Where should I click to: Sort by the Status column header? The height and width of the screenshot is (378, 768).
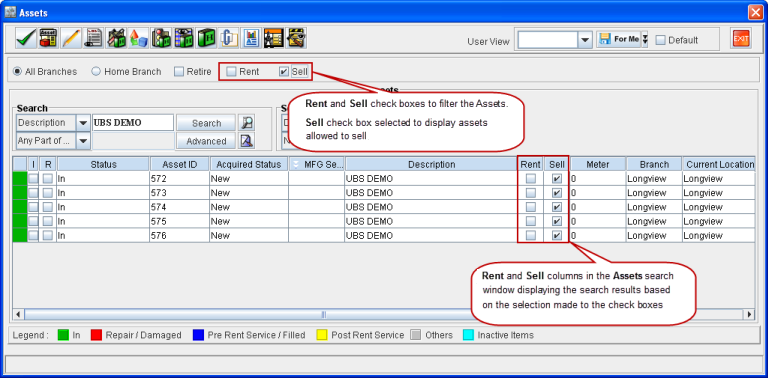click(x=103, y=165)
